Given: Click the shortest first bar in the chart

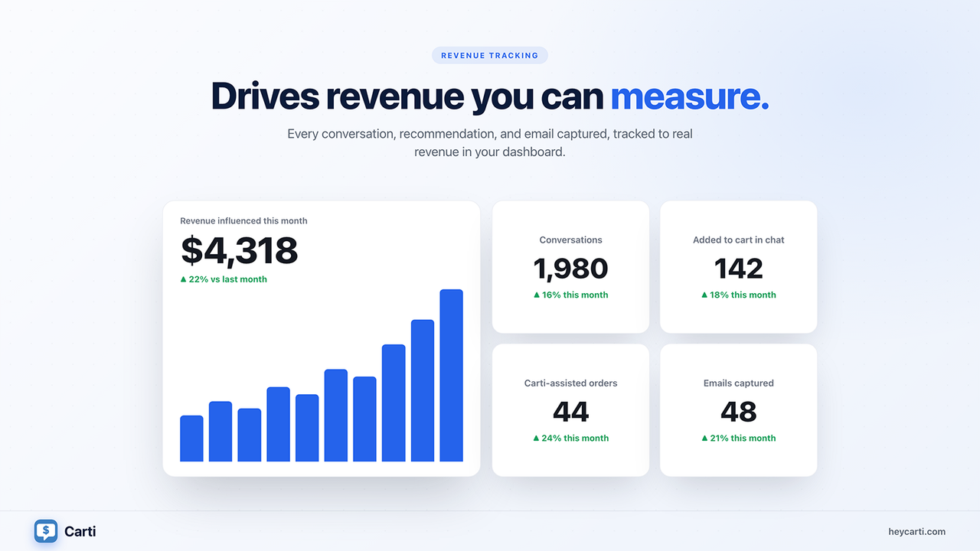Looking at the screenshot, I should point(191,439).
